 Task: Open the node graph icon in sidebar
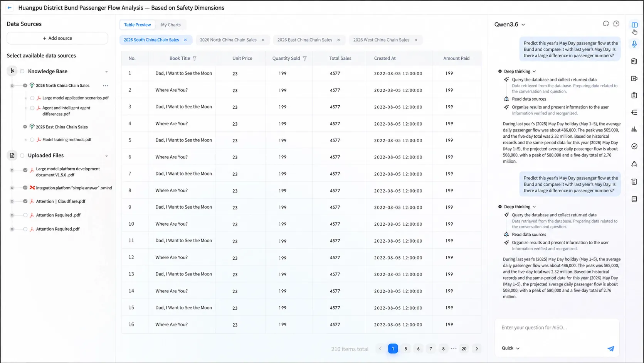[634, 164]
